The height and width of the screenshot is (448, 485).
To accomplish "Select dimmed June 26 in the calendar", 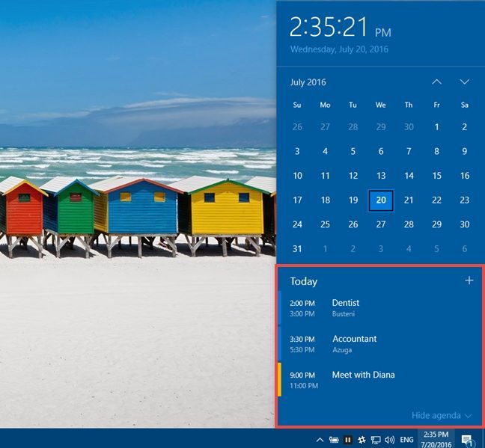I will (x=297, y=127).
